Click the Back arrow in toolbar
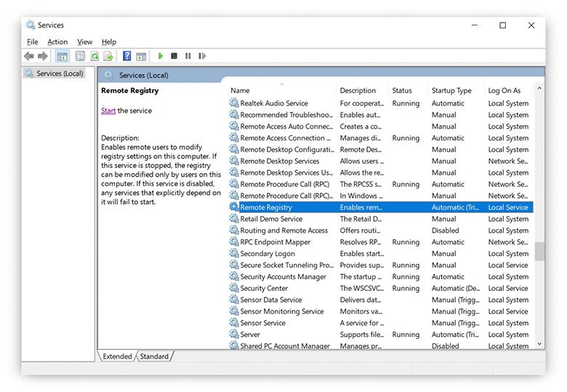 pyautogui.click(x=28, y=56)
